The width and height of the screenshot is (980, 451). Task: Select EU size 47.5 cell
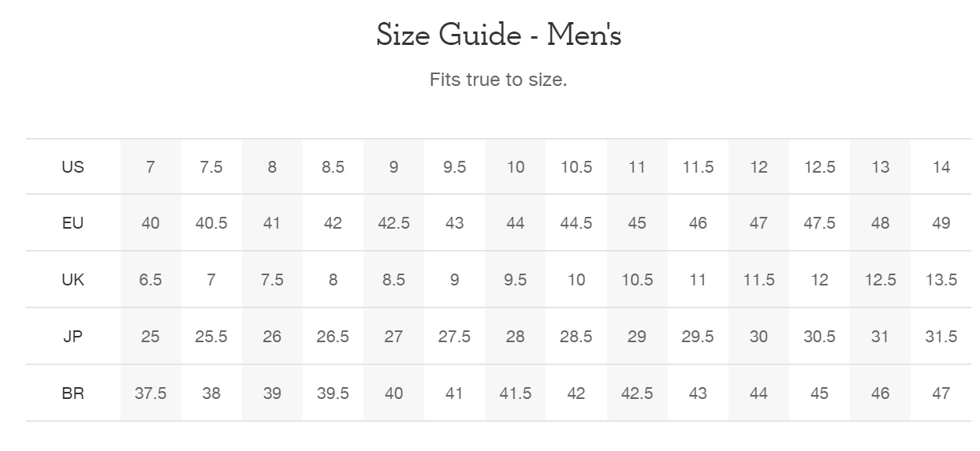point(820,223)
